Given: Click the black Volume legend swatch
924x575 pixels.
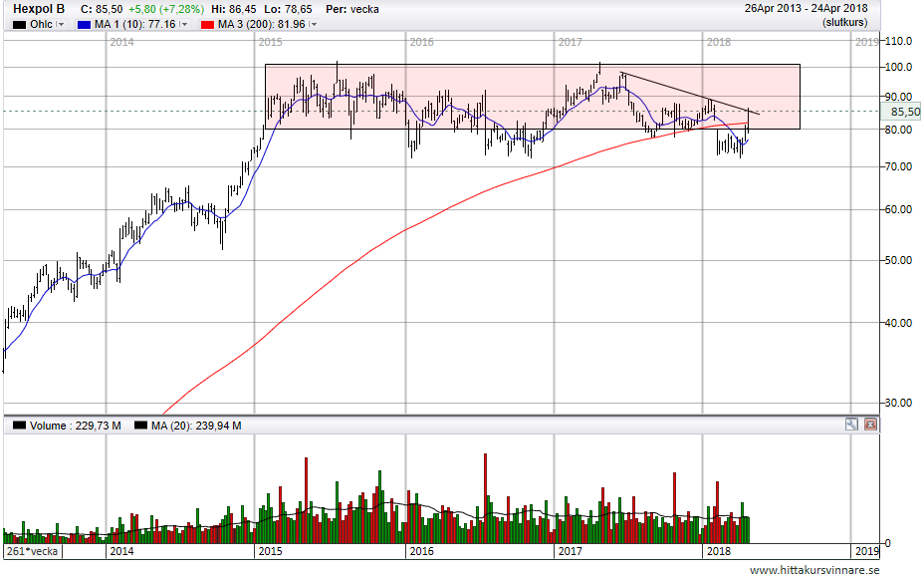Looking at the screenshot, I should tap(20, 426).
